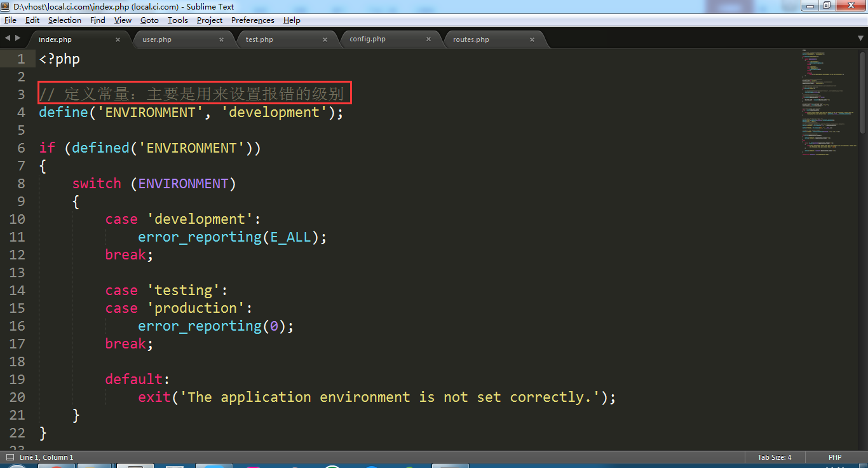Screen dimensions: 868x468
Task: Close the user.php tab
Action: (221, 39)
